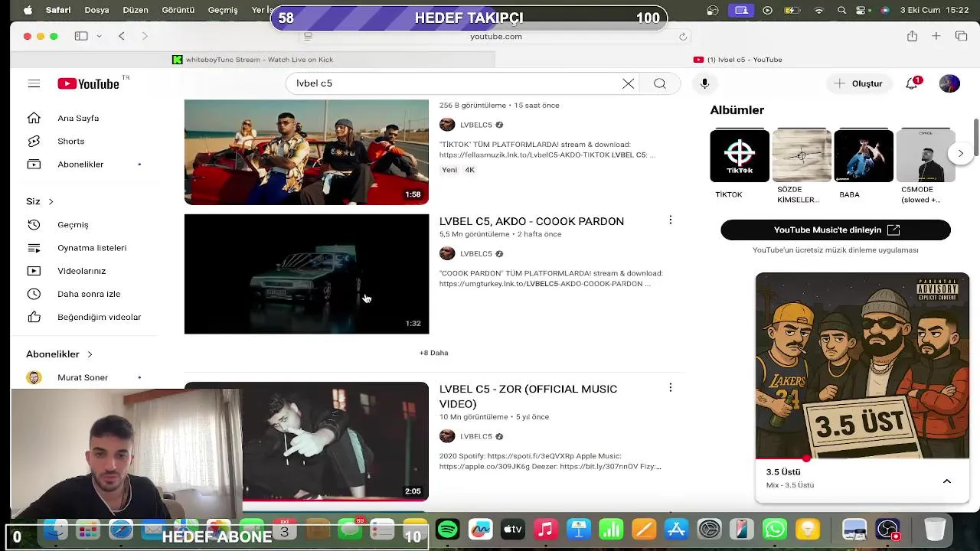Click YouTube Music'te dinleyin button
This screenshot has width=980, height=551.
click(835, 230)
